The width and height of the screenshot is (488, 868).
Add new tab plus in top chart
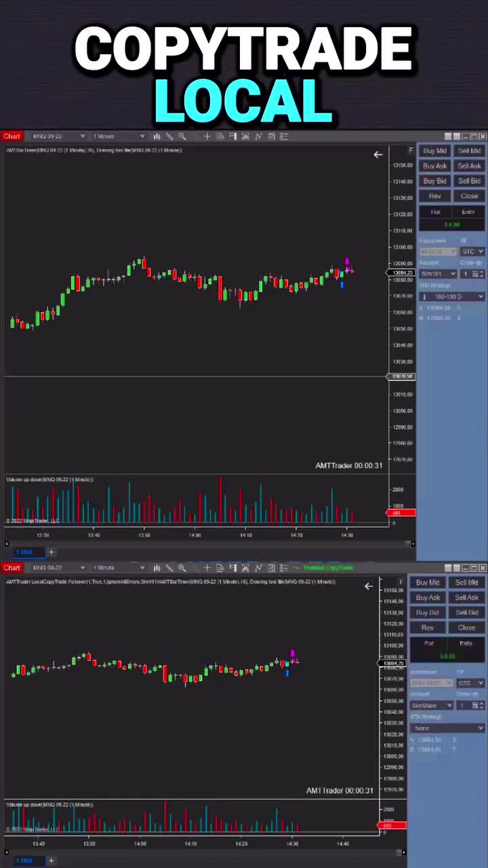point(51,552)
